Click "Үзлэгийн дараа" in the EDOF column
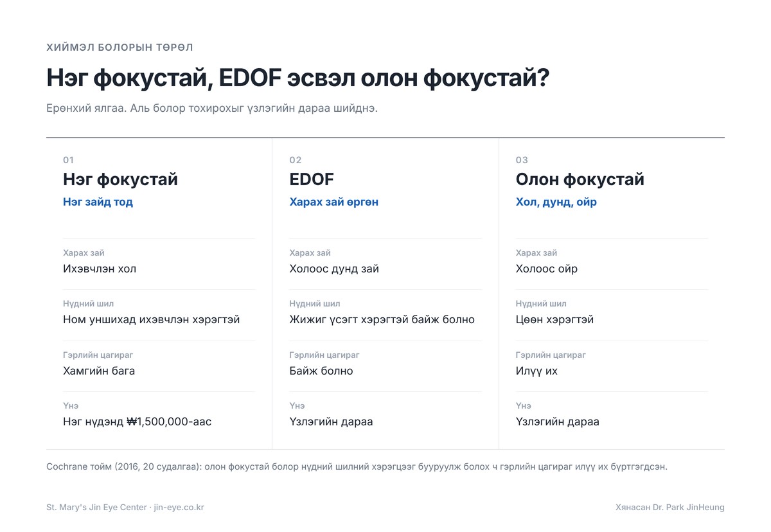Image resolution: width=771 pixels, height=532 pixels. [332, 422]
